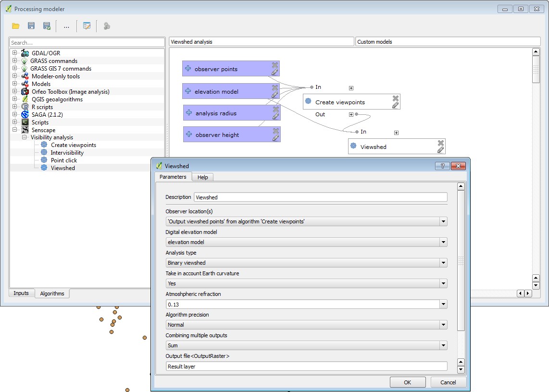The height and width of the screenshot is (392, 549).
Task: Edit the analysis radius input
Action: pos(276,116)
